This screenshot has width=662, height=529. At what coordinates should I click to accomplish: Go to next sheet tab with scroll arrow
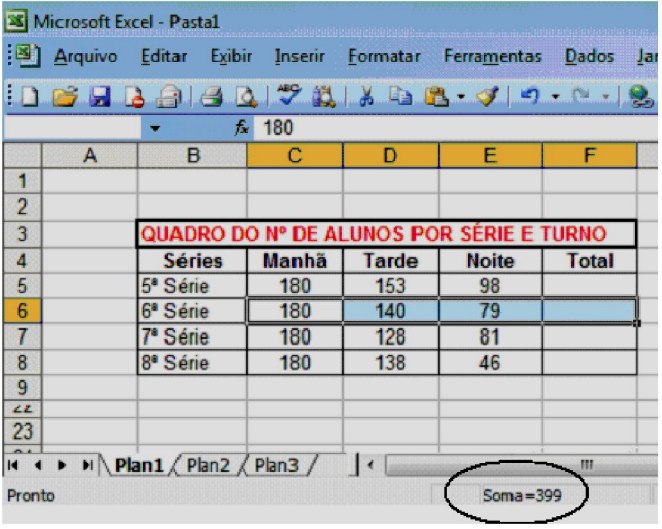pyautogui.click(x=62, y=465)
